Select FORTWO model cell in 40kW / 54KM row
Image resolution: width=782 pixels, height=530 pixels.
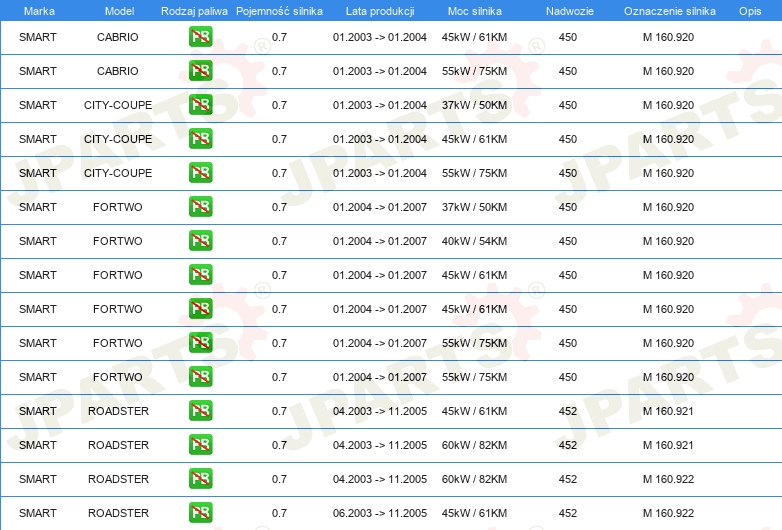[118, 241]
